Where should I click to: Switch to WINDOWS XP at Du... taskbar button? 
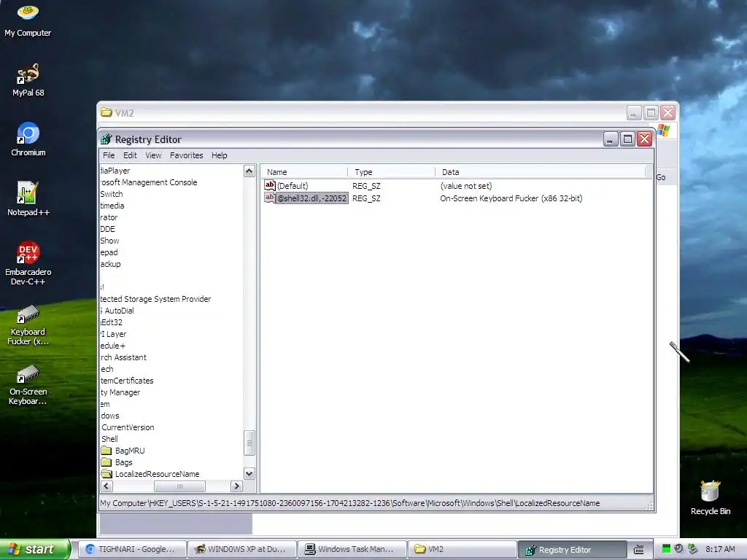tap(241, 549)
